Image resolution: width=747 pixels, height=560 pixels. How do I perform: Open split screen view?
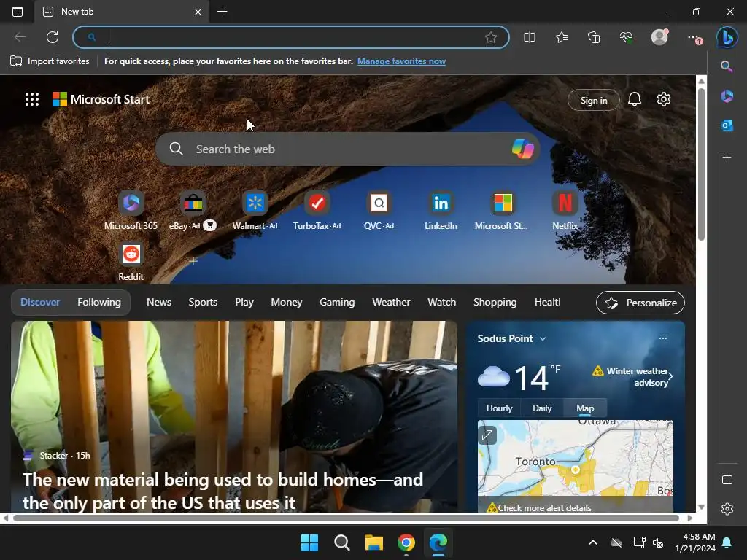pos(530,37)
